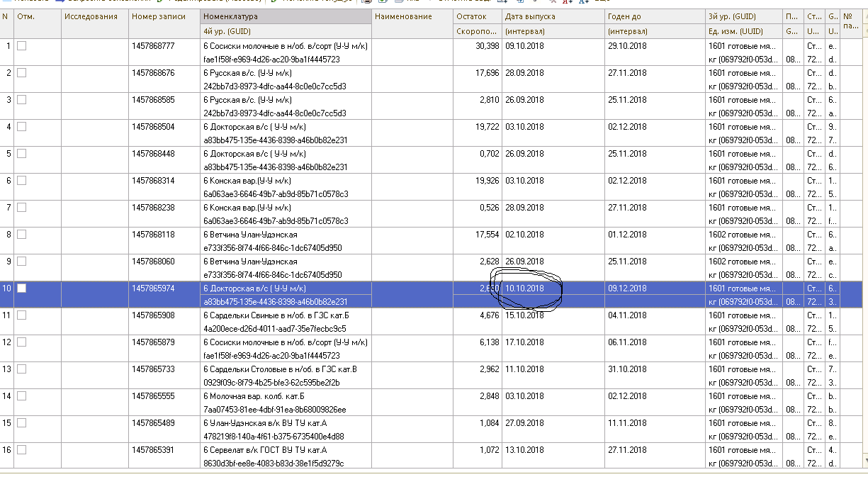Select record number 1457865908

(x=153, y=315)
